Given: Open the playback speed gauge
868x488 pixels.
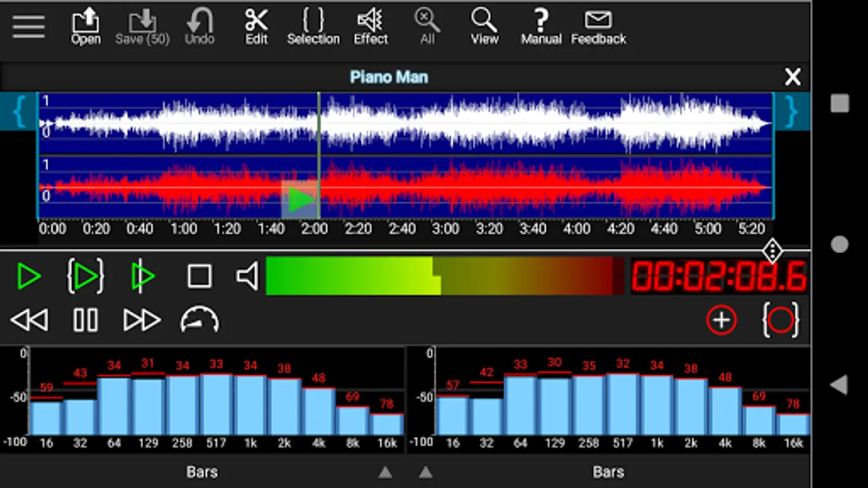Looking at the screenshot, I should pos(200,320).
